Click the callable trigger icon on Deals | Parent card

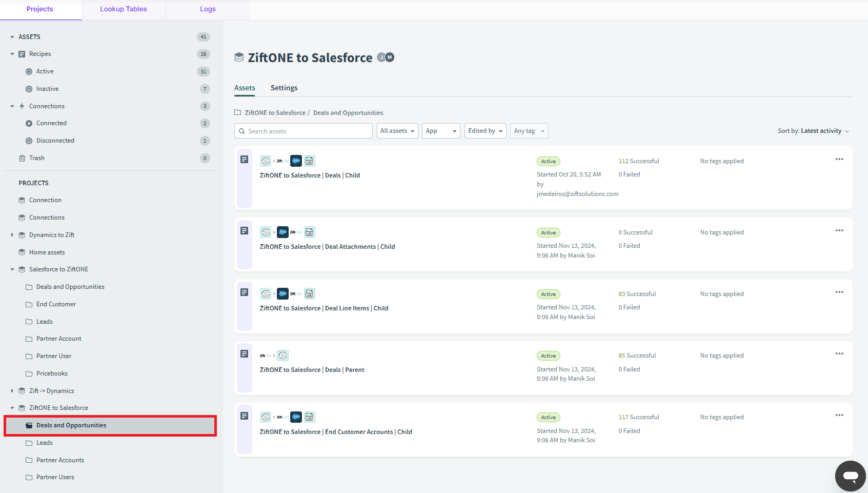(282, 356)
